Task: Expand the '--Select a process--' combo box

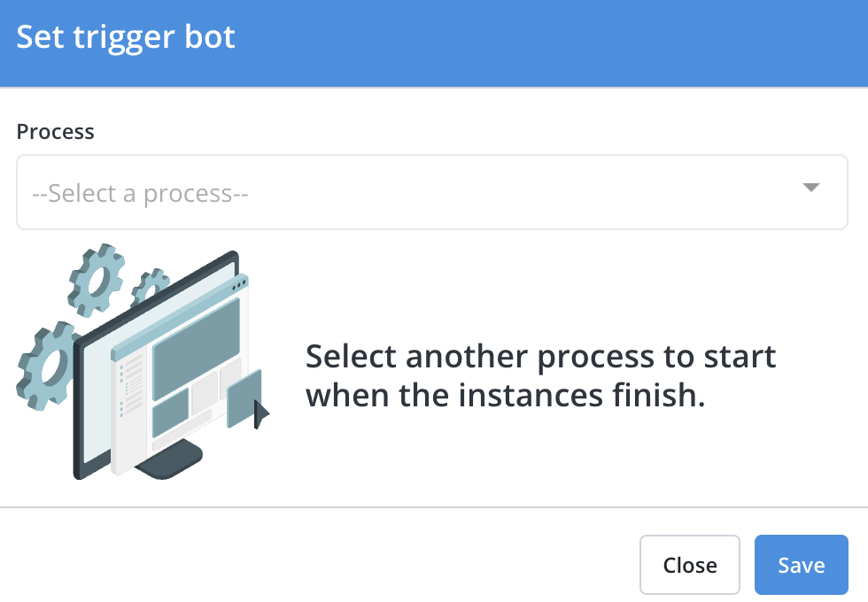Action: click(432, 192)
